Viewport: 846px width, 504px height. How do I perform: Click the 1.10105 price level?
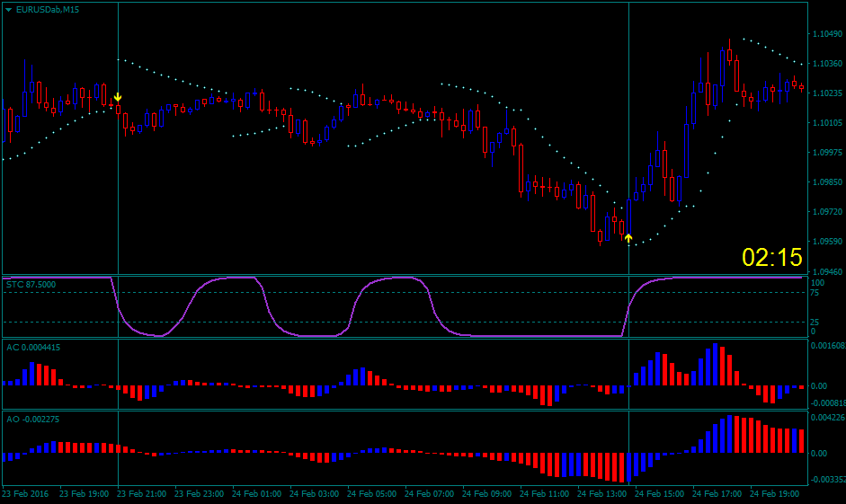[x=827, y=123]
